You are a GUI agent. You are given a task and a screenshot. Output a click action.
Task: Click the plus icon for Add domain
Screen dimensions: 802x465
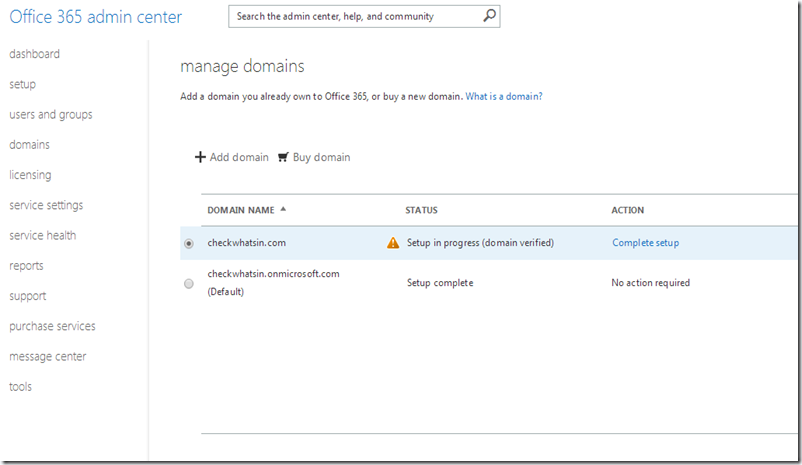point(200,157)
